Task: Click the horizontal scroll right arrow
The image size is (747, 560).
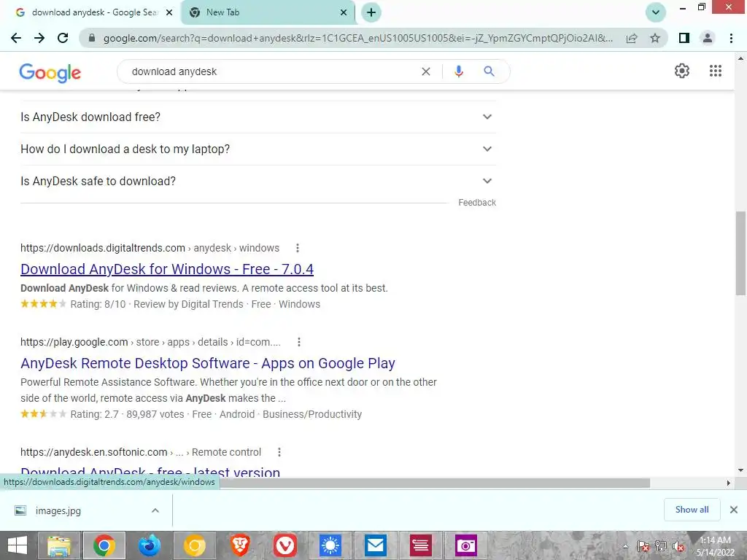Action: (x=728, y=483)
